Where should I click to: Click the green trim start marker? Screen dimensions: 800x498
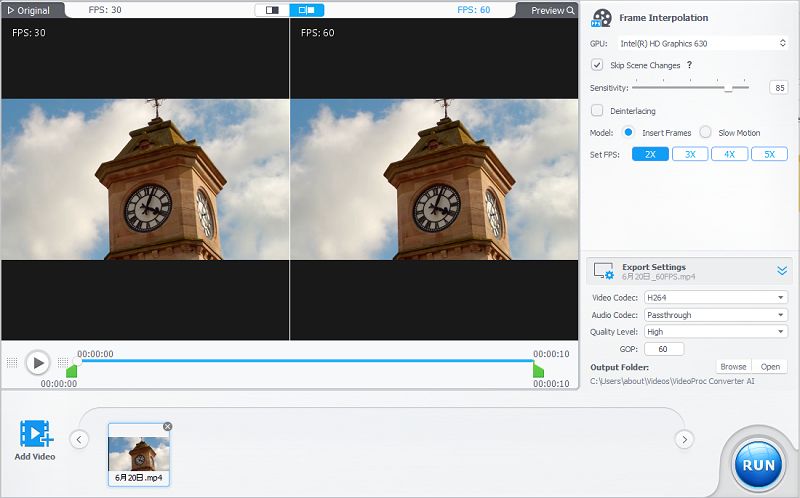click(71, 370)
